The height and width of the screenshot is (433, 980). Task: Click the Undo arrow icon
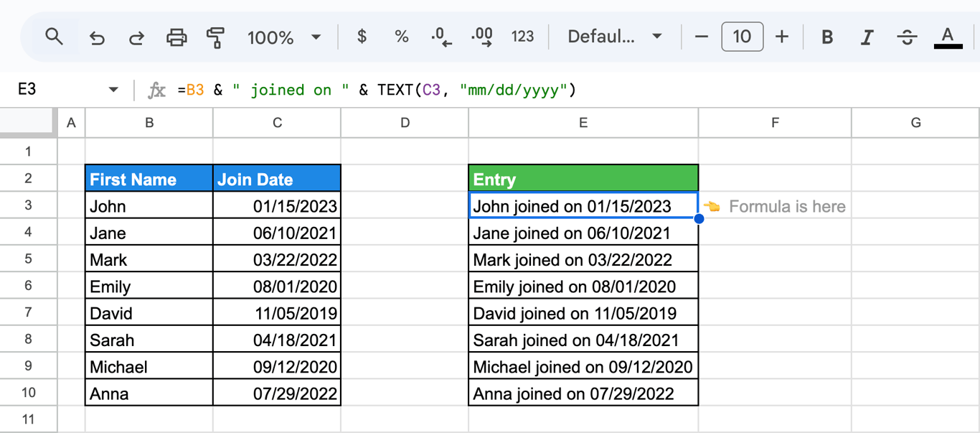tap(97, 37)
